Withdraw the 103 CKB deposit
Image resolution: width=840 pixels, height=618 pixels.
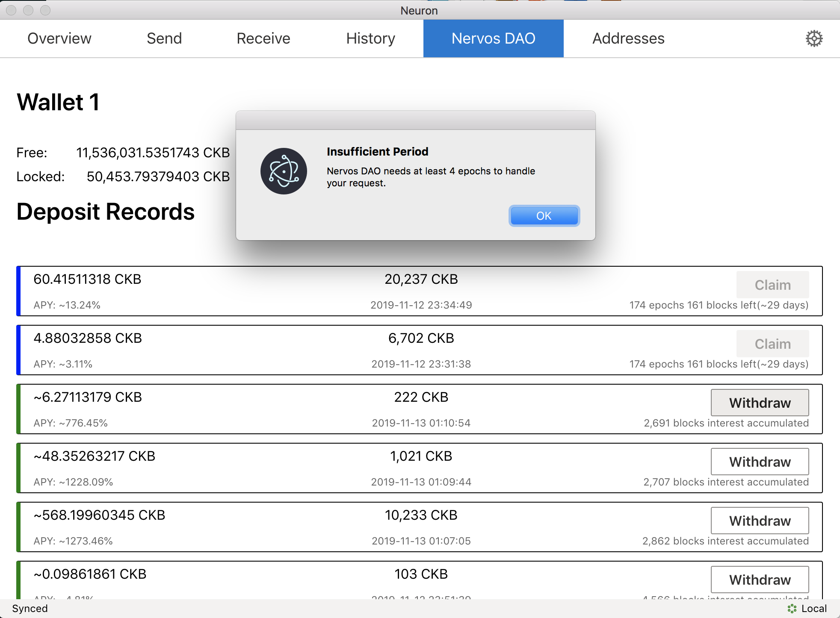[760, 580]
